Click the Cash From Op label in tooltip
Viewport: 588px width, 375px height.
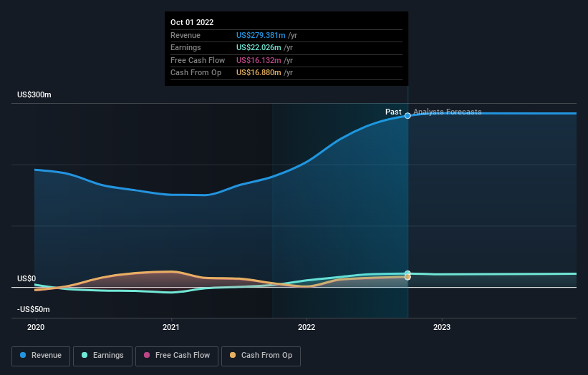(x=196, y=73)
